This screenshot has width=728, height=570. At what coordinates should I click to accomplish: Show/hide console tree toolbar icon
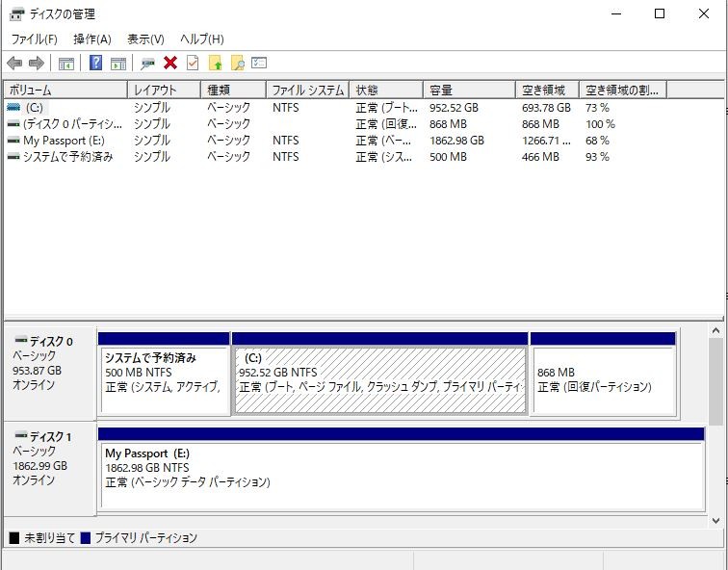pos(66,64)
